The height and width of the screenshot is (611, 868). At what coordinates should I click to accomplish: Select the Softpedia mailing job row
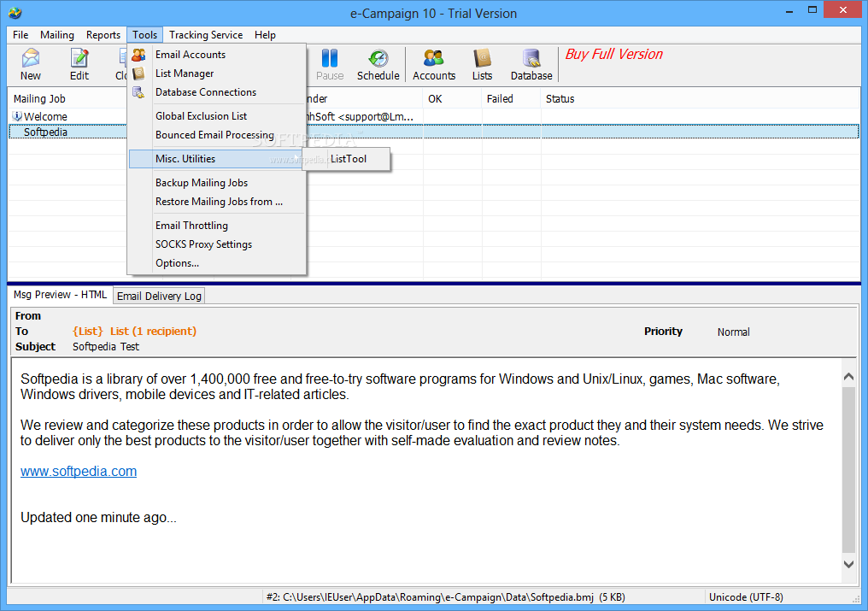point(434,132)
